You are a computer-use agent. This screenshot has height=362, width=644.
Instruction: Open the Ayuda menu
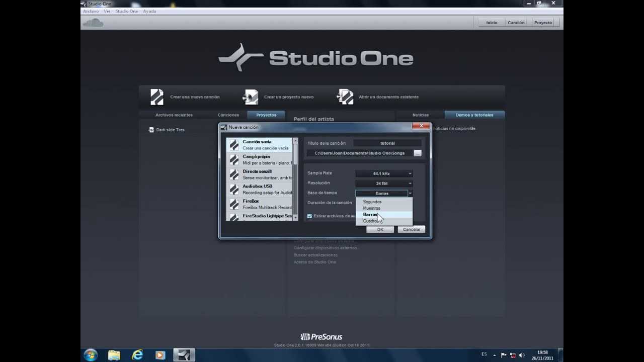tap(149, 11)
